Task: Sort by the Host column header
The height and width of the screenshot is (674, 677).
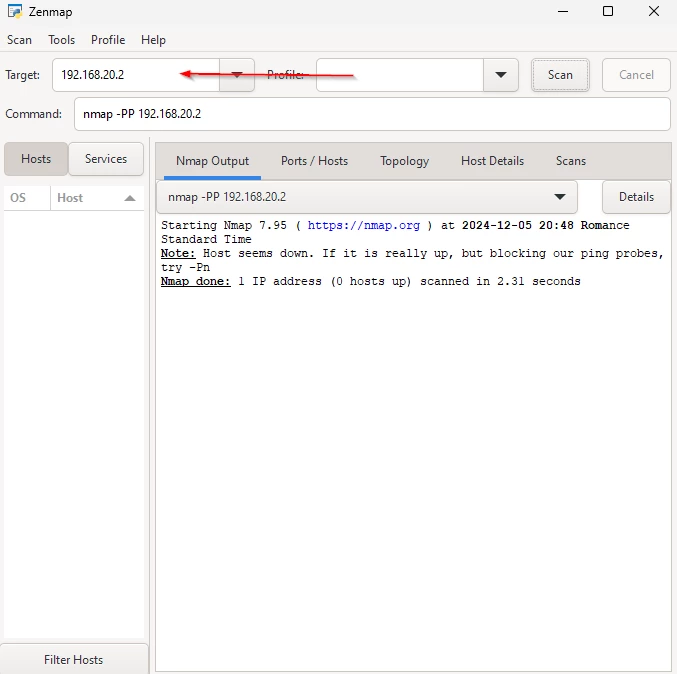Action: point(97,198)
